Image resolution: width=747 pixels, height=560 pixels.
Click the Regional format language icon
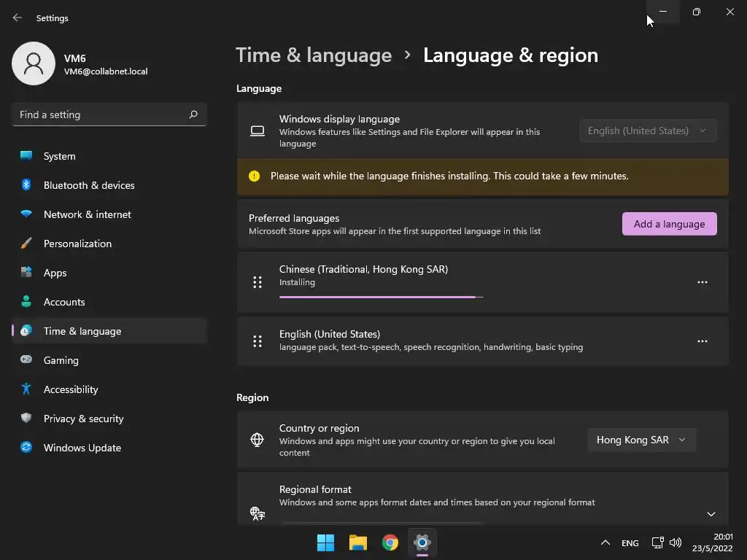(x=258, y=513)
